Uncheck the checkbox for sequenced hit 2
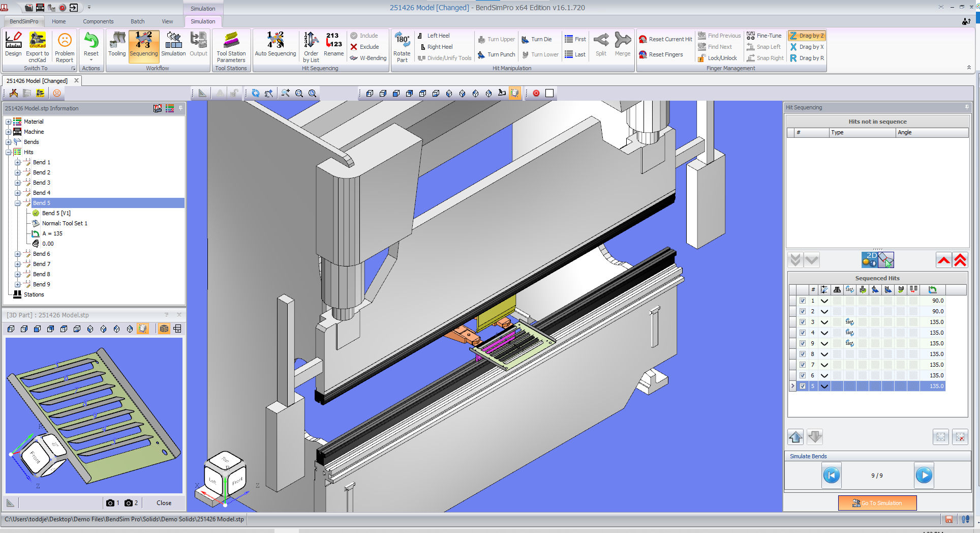 click(x=803, y=311)
